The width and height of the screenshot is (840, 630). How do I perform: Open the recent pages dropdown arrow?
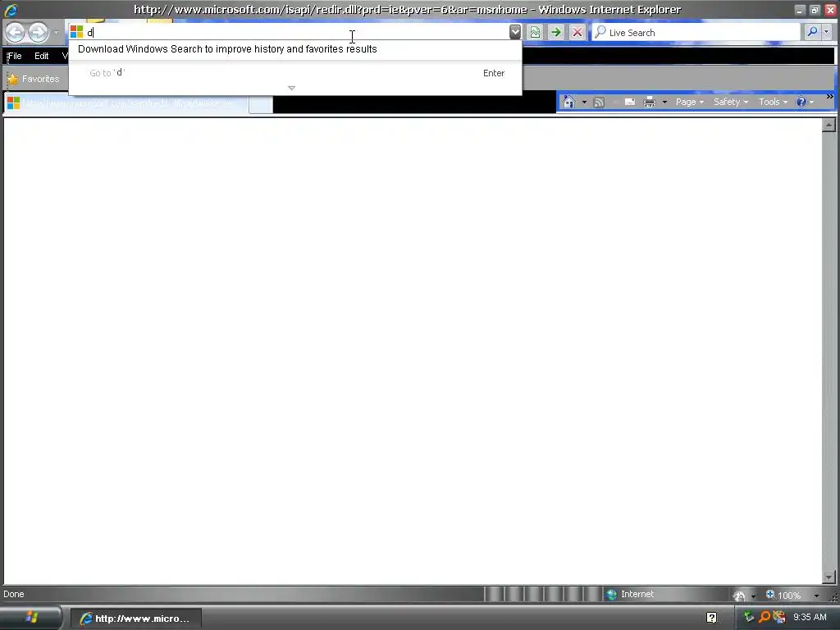click(57, 33)
